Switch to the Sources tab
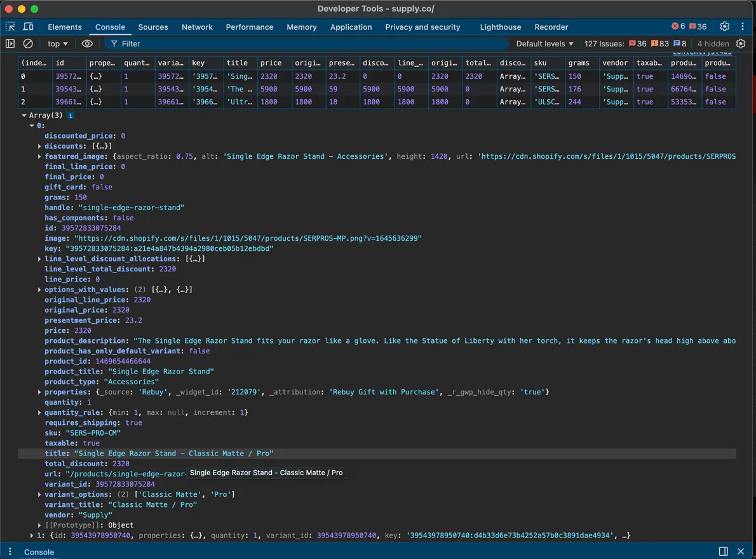Screen dimensions: 756x559 point(153,27)
